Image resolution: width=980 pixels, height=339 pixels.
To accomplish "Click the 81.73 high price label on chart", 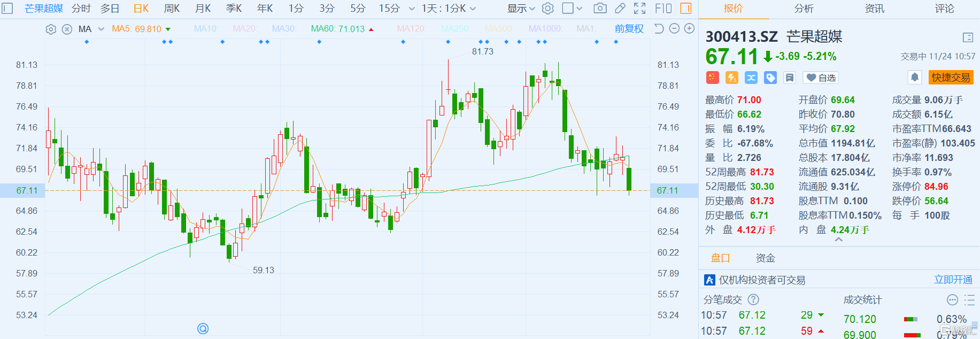I will coord(483,51).
